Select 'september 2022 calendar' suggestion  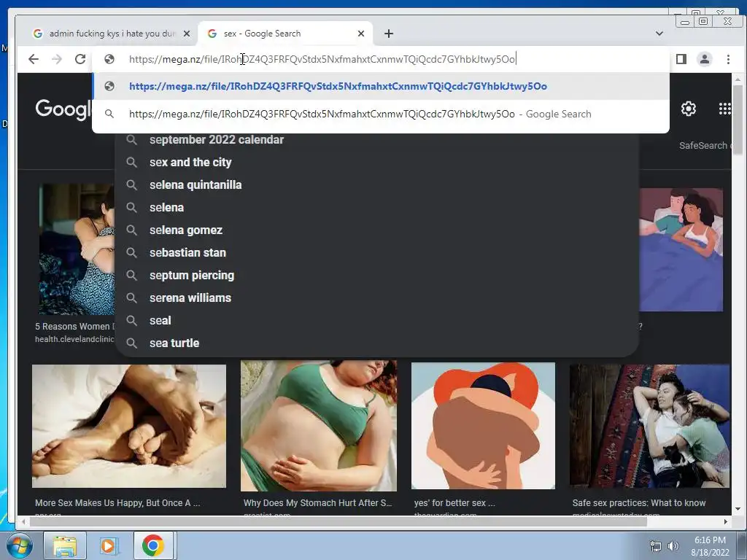216,139
